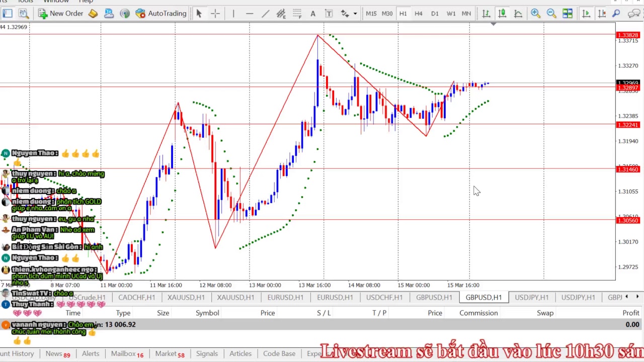Select the H1 timeframe
This screenshot has width=644, height=362.
pos(403,14)
